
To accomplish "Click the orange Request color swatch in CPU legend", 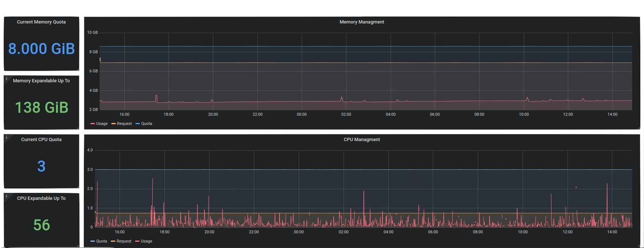I will (x=113, y=241).
